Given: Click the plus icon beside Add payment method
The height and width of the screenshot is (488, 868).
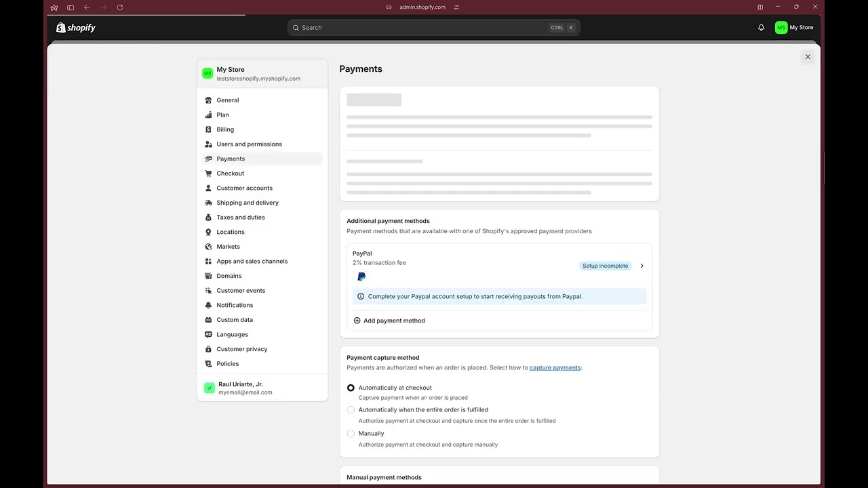Looking at the screenshot, I should (357, 321).
